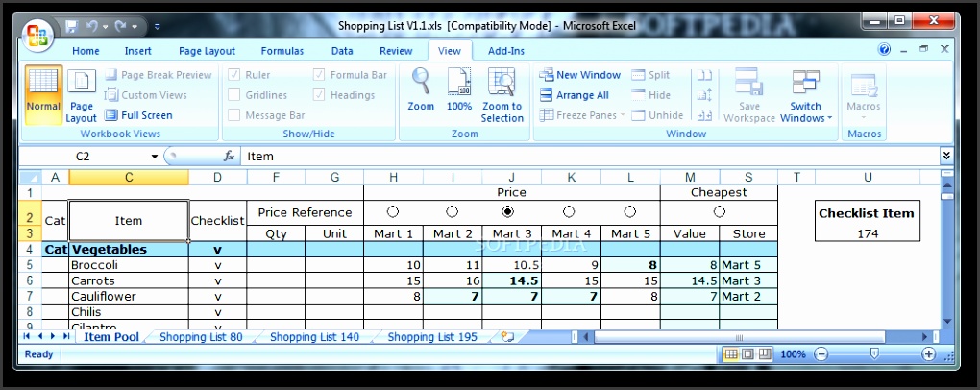
Task: Click the Redo icon in Quick Access toolbar
Action: pos(121,26)
